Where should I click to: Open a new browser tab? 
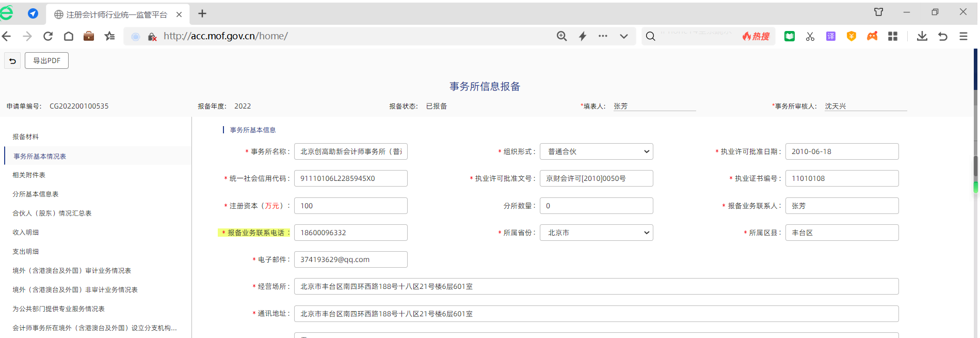(x=202, y=14)
